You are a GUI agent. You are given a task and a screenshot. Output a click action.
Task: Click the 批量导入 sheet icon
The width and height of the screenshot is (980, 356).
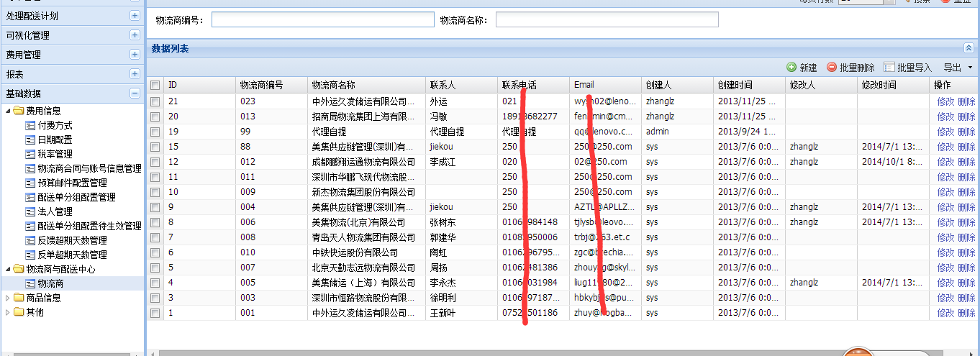(889, 67)
